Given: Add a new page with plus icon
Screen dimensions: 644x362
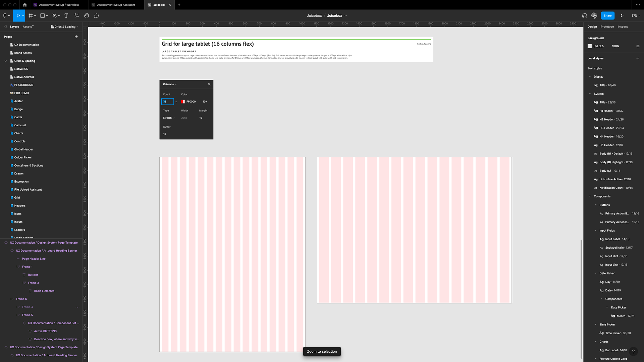Looking at the screenshot, I should (x=76, y=37).
